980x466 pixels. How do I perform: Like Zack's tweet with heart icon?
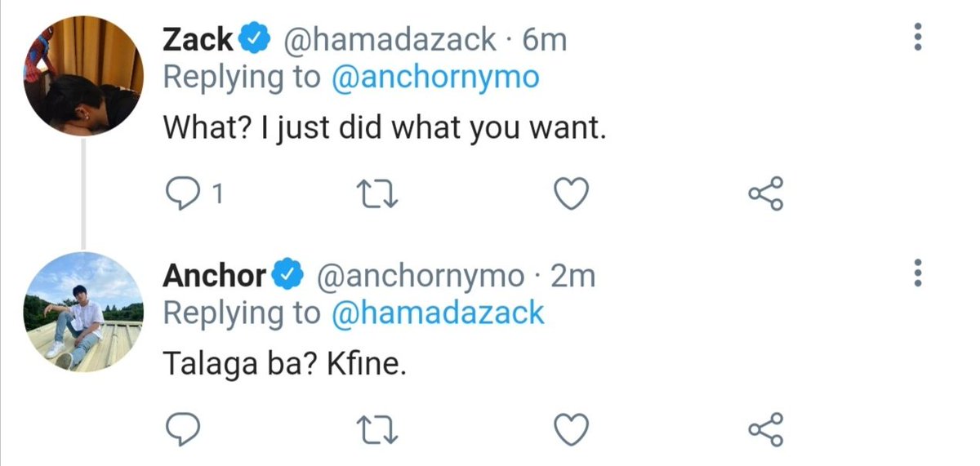tap(572, 193)
